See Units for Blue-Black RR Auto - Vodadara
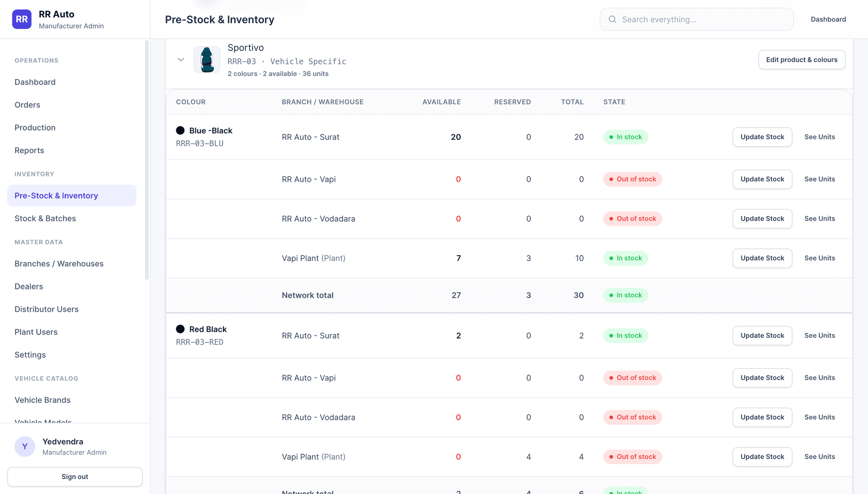The height and width of the screenshot is (494, 868). pos(820,218)
